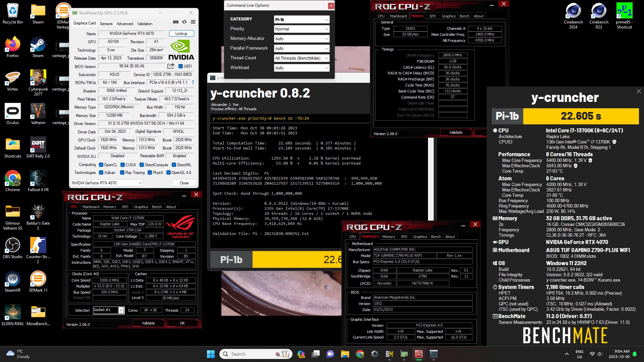Select the prime95 Shortcut desktop icon
The height and width of the screenshot is (362, 644).
[x=624, y=16]
